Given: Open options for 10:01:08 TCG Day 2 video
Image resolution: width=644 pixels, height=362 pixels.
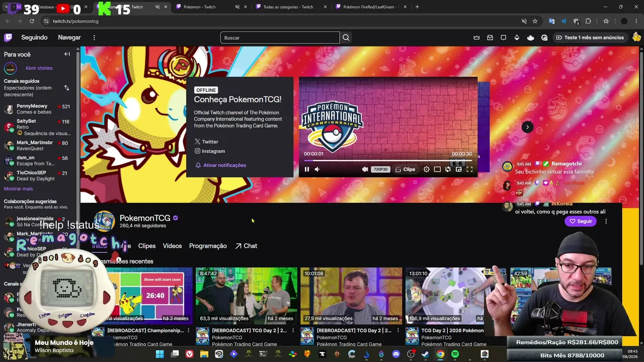Looking at the screenshot, I should (398, 331).
